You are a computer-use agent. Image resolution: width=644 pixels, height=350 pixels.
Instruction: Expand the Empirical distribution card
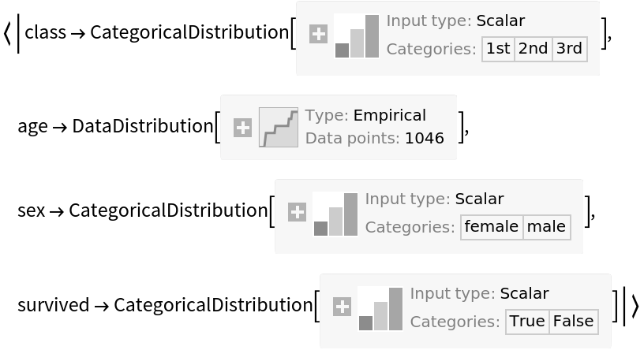[242, 128]
